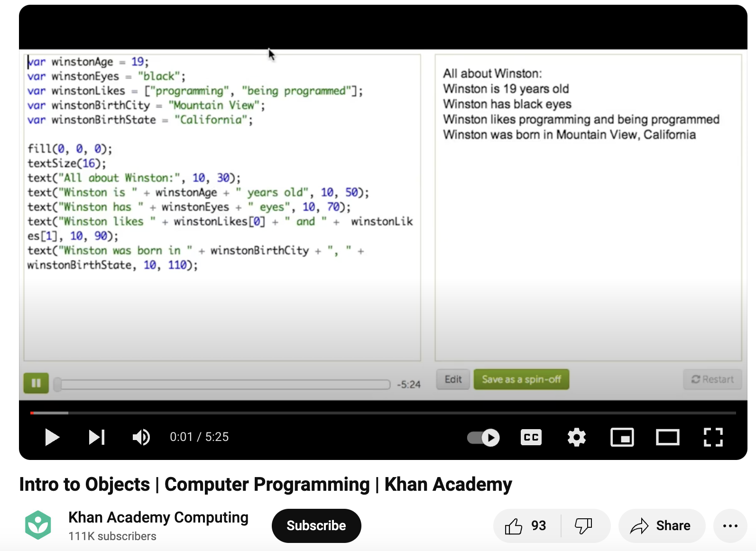Image resolution: width=756 pixels, height=551 pixels.
Task: Click output Winston has black eyes
Action: pos(507,104)
